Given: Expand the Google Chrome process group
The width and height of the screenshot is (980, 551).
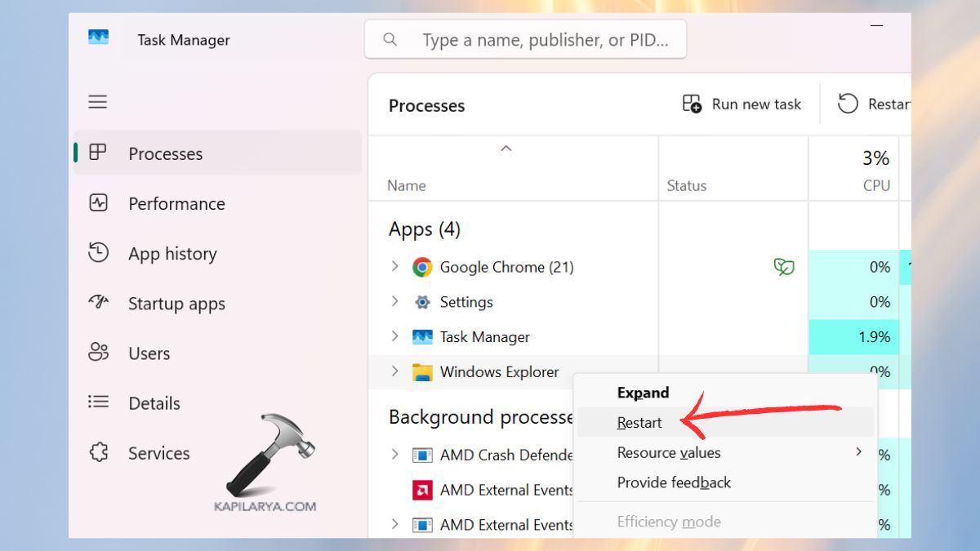Looking at the screenshot, I should (394, 267).
